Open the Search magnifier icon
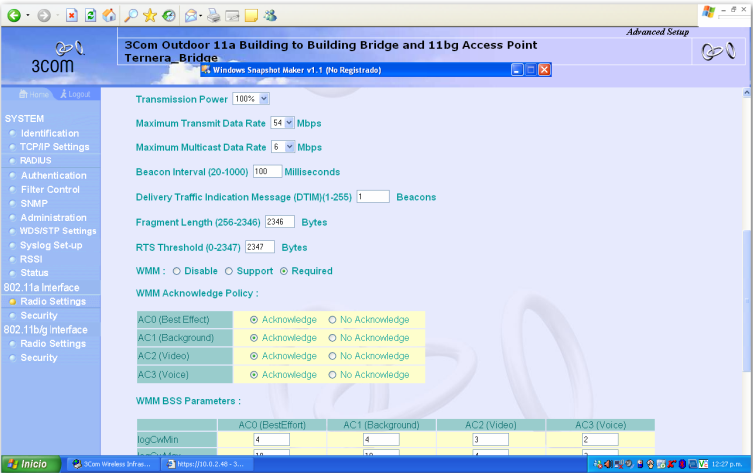This screenshot has width=753, height=473. click(132, 16)
